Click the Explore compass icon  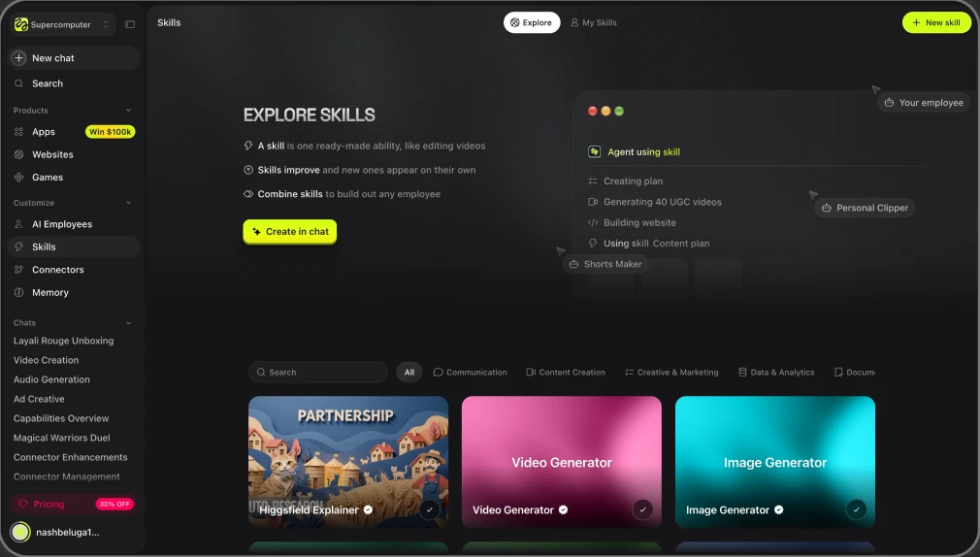coord(514,22)
